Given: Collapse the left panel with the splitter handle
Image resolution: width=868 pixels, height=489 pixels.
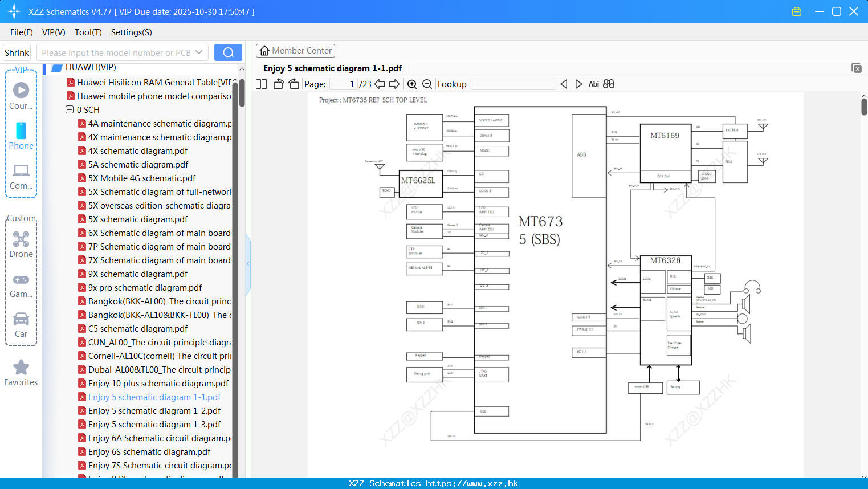Looking at the screenshot, I should click(x=248, y=264).
